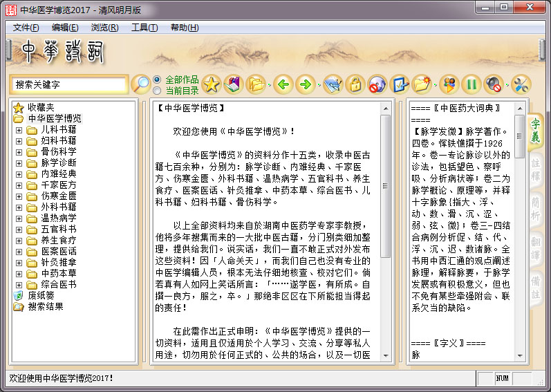Select the 针灸推拿 tree item

pos(59,263)
